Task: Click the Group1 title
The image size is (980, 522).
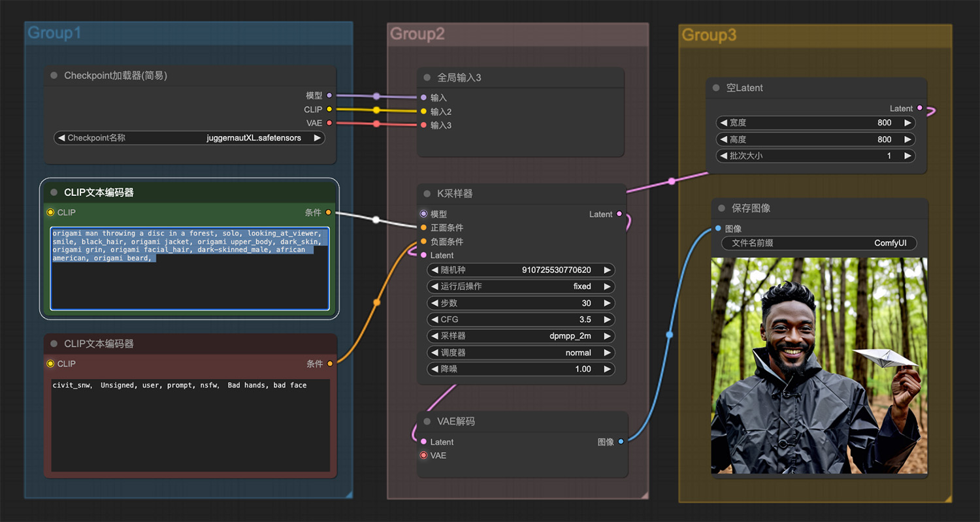Action: 54,33
